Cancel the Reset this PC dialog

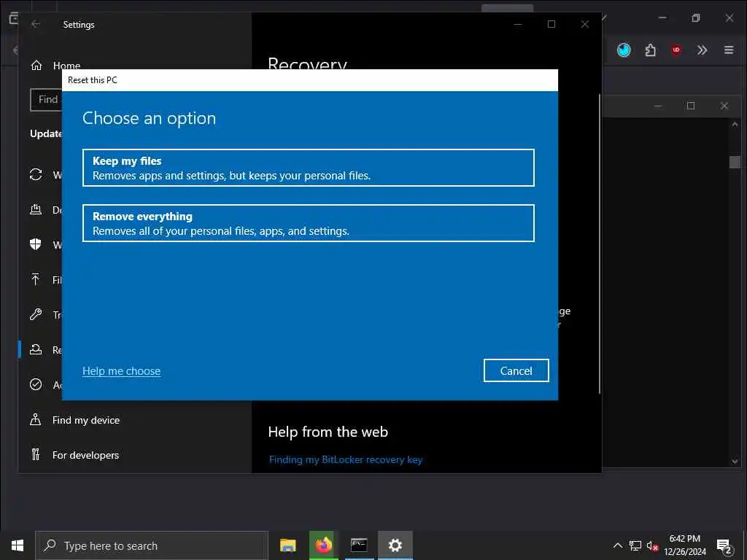(516, 370)
